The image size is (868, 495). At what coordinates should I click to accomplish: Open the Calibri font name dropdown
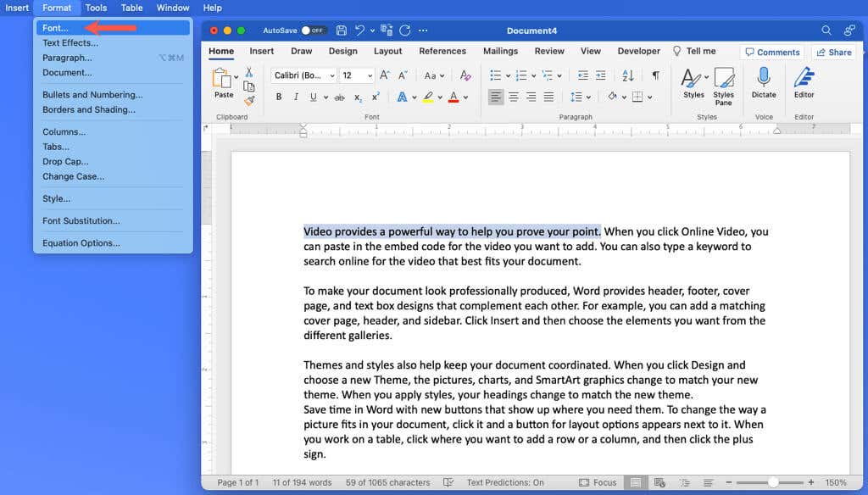(303, 75)
